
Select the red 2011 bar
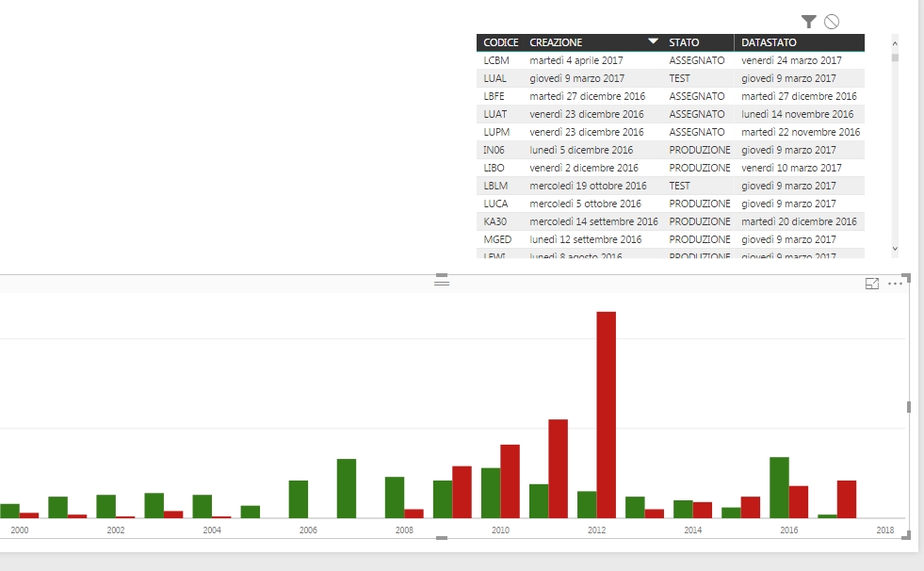558,468
